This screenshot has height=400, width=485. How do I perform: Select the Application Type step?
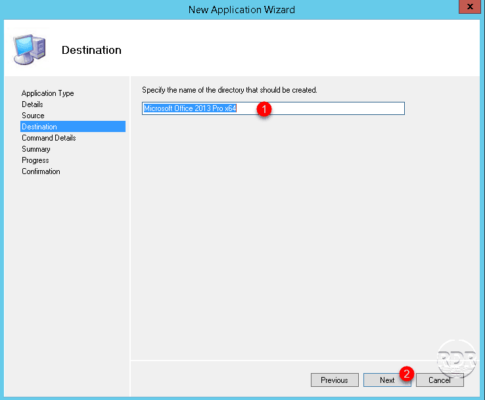[x=48, y=93]
